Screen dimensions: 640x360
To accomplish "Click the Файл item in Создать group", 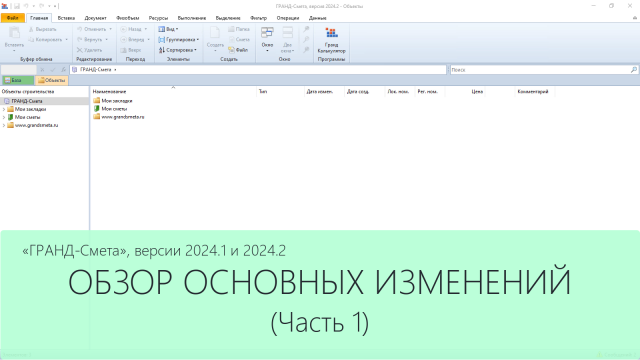I will pos(238,50).
